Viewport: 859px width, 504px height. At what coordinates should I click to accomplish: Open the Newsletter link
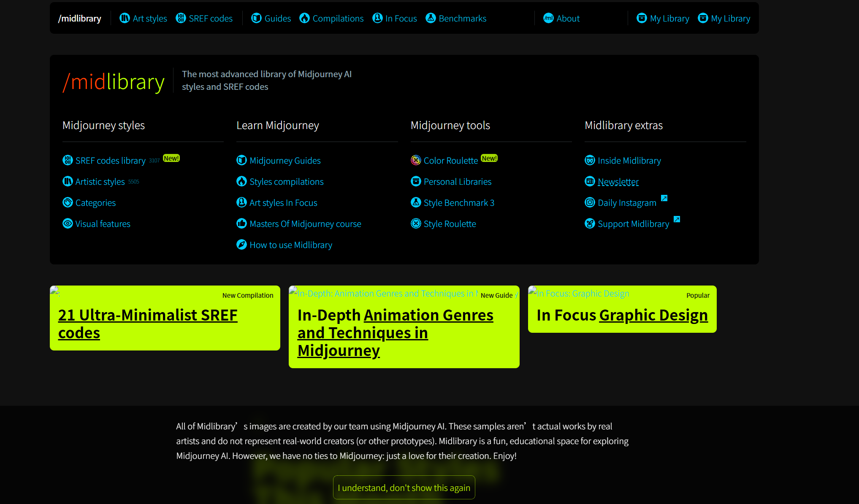coord(618,182)
